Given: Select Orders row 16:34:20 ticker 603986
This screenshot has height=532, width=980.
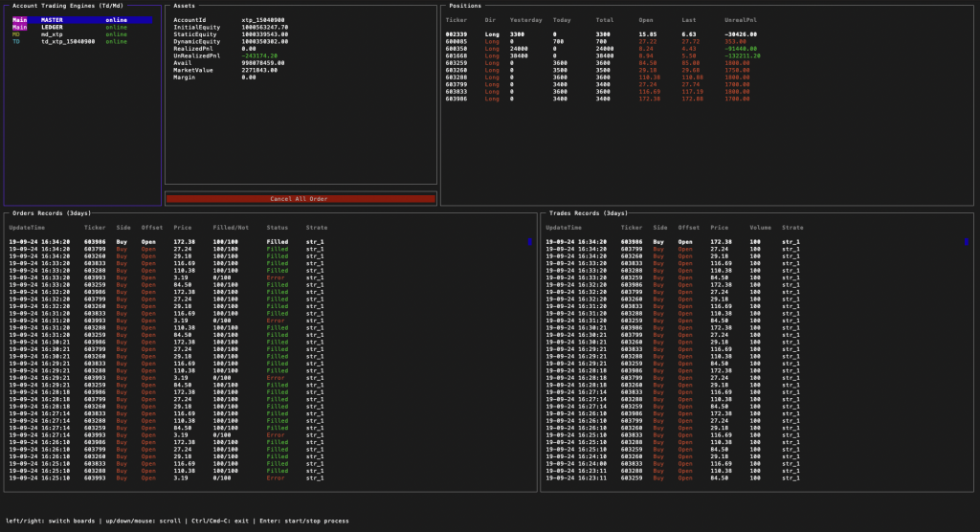Looking at the screenshot, I should pyautogui.click(x=167, y=242).
